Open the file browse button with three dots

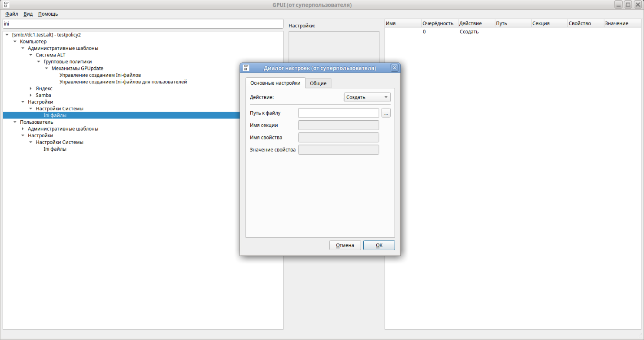386,113
